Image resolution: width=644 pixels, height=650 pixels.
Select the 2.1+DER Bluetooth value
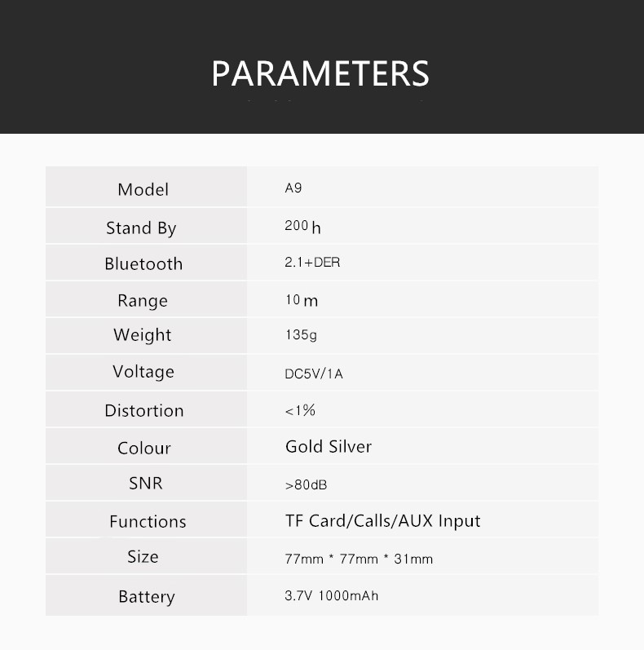(x=312, y=263)
